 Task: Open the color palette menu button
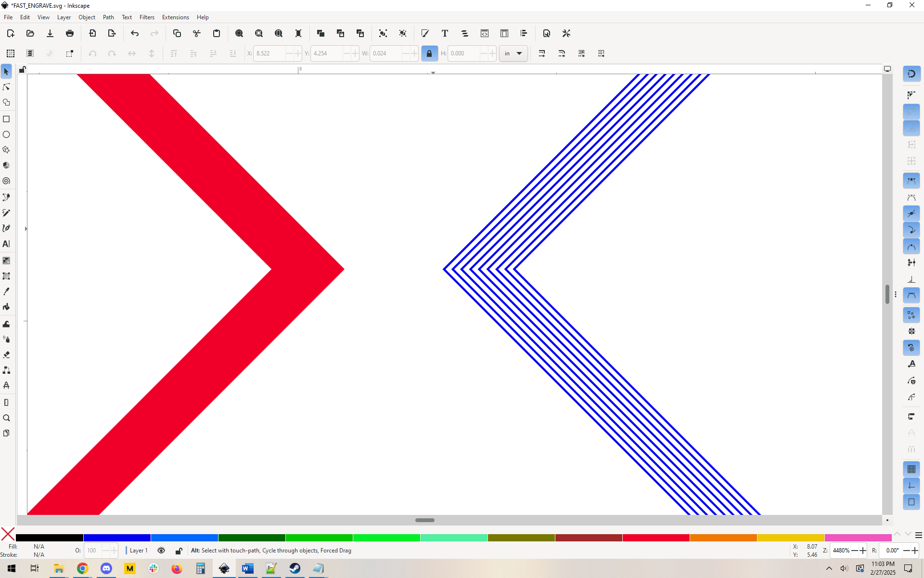point(918,535)
